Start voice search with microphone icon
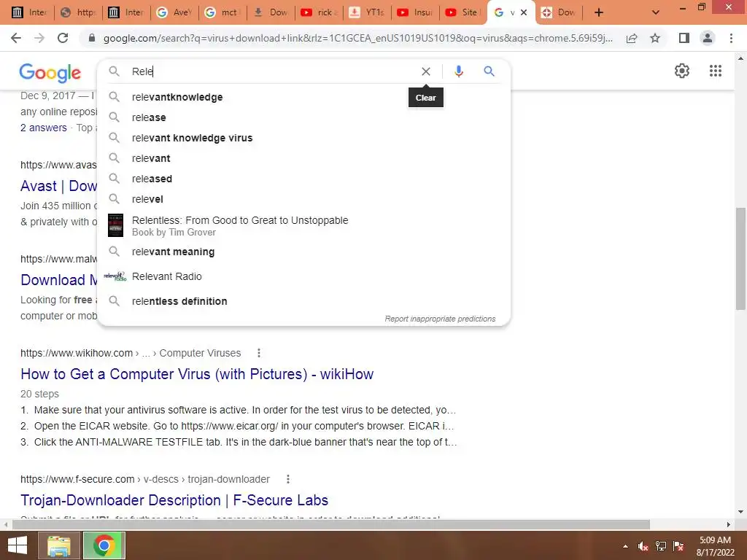 point(458,71)
